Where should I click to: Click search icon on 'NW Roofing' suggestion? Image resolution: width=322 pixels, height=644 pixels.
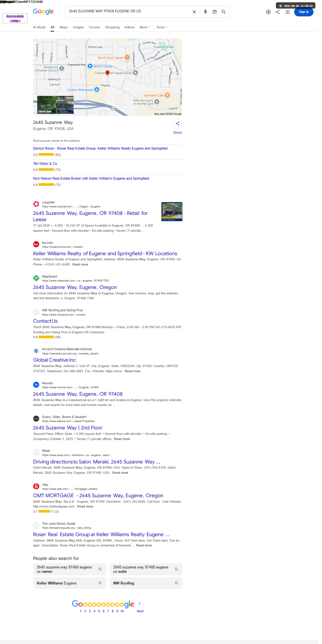176,583
